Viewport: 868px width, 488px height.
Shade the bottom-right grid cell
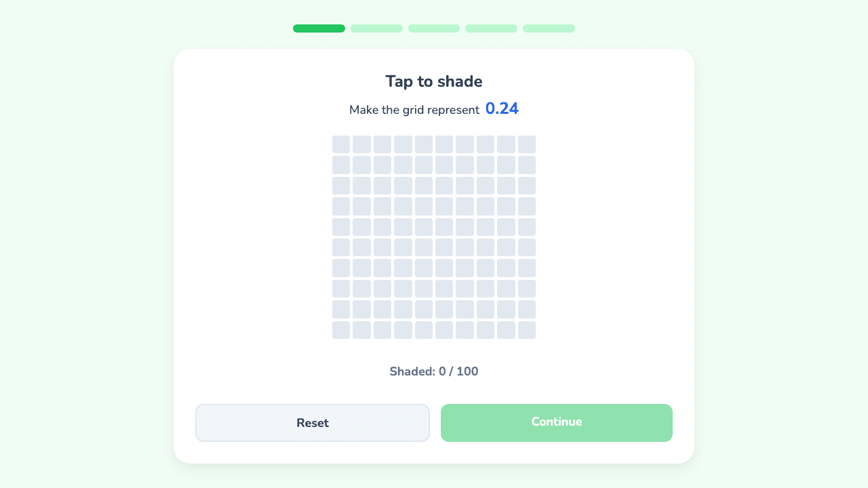point(527,330)
